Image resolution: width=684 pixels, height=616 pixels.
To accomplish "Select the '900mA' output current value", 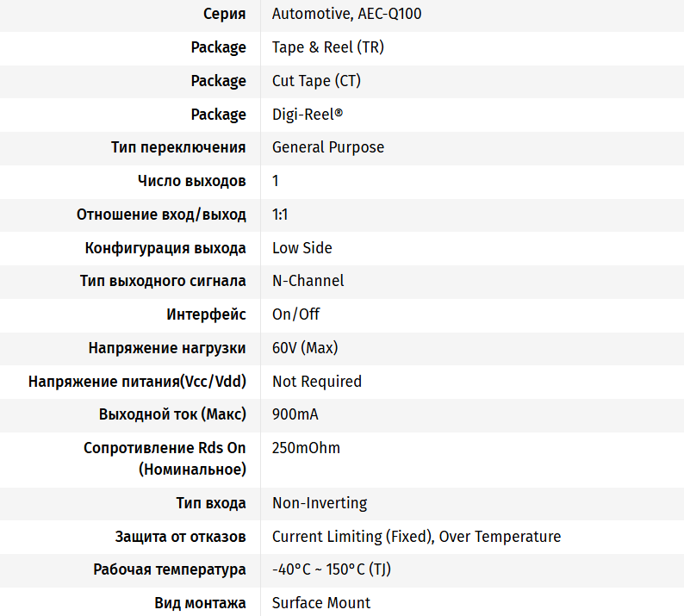I will tap(295, 414).
